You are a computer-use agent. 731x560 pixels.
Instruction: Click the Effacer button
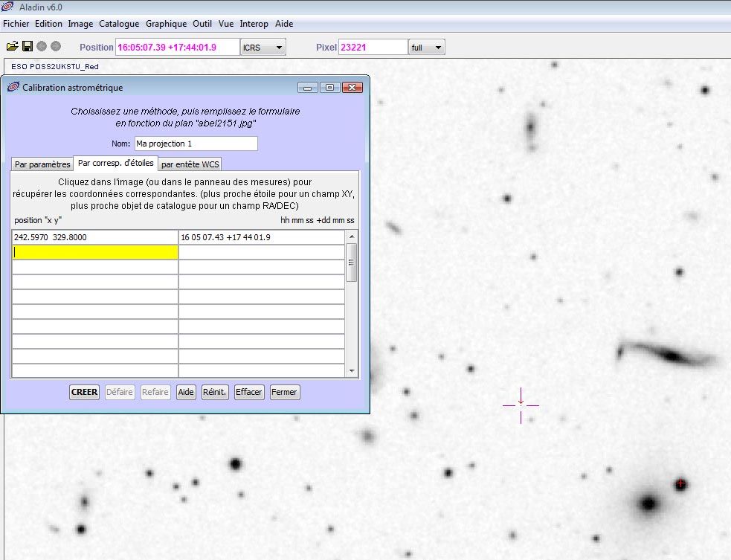(248, 392)
